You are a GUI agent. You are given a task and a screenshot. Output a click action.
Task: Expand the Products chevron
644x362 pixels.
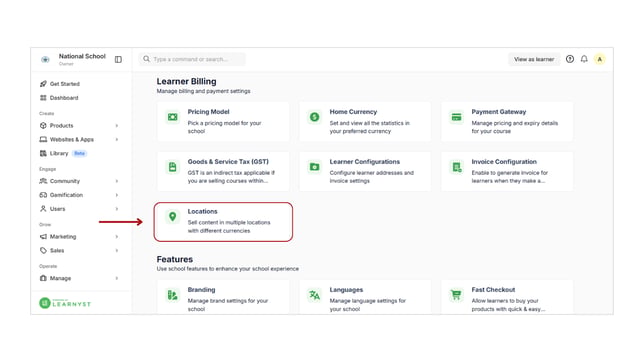pos(117,125)
